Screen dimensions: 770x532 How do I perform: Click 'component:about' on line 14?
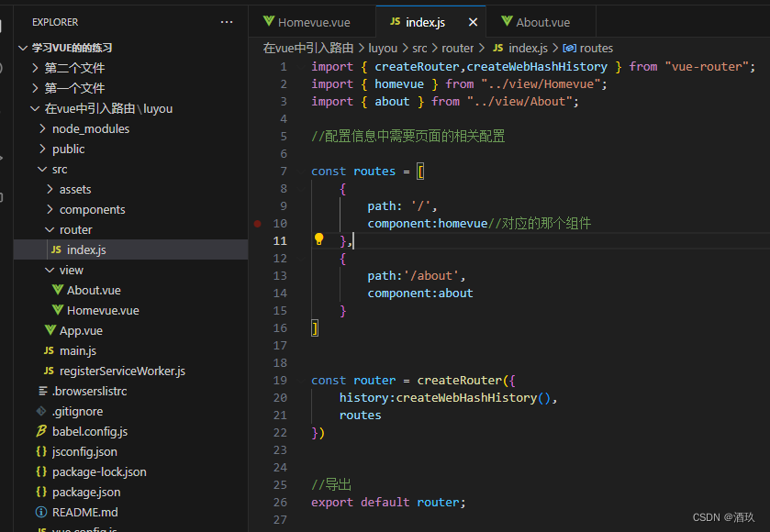tap(420, 293)
